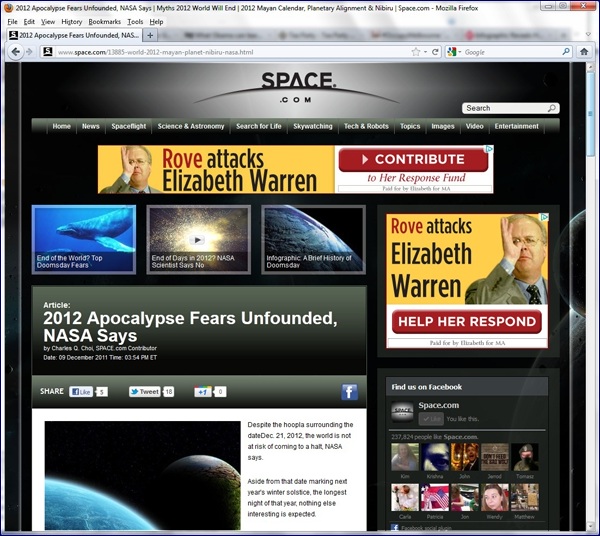Click the large Facebook share icon
Image resolution: width=600 pixels, height=536 pixels.
[x=349, y=392]
